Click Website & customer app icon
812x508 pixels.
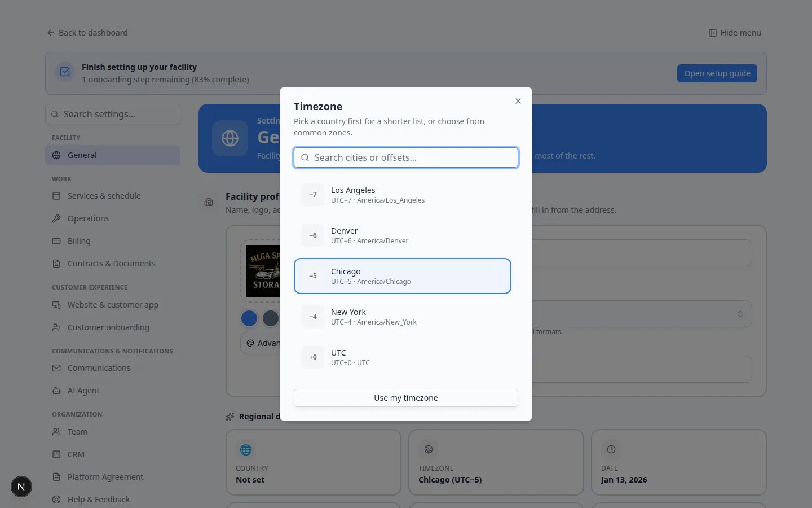pyautogui.click(x=56, y=305)
